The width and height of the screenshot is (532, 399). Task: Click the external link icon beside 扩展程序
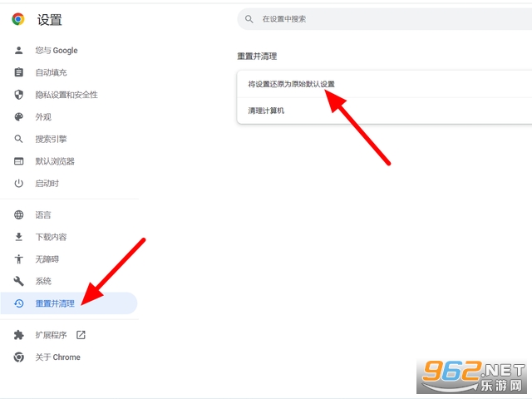click(x=81, y=335)
